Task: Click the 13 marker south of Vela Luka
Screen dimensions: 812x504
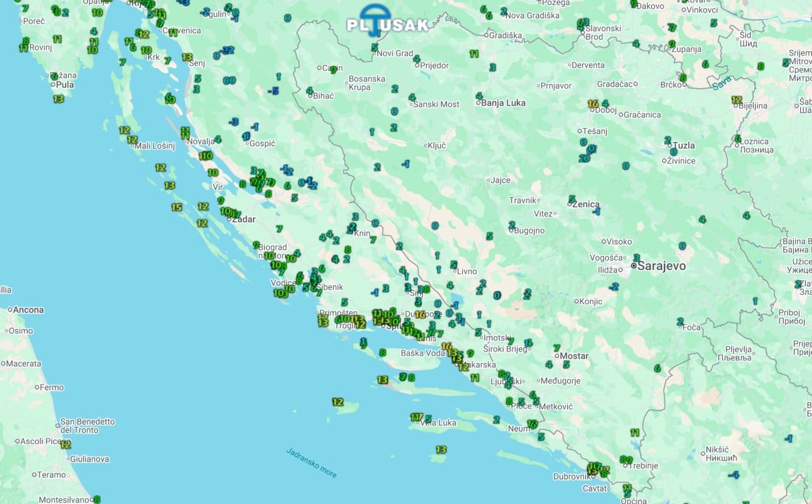Action: click(x=441, y=450)
